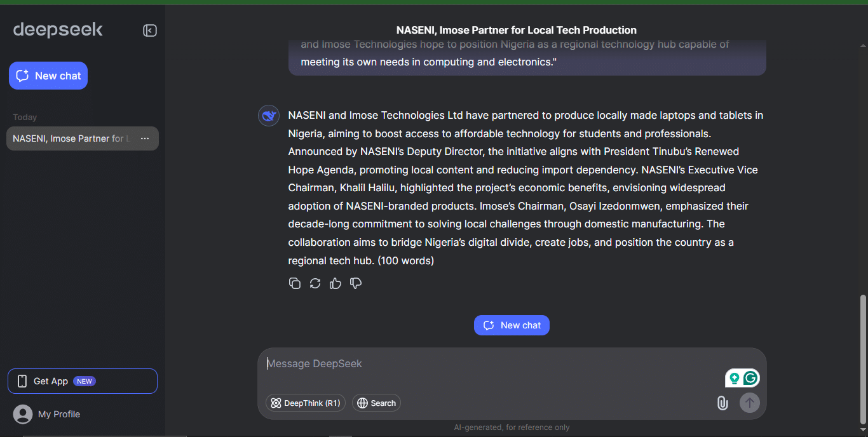Click the vertical scrollbar thumb
Screen dimensions: 868x437
tap(863, 359)
